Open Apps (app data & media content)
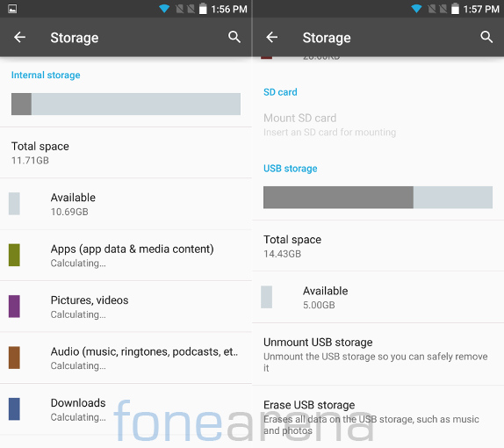The image size is (504, 448). click(126, 256)
